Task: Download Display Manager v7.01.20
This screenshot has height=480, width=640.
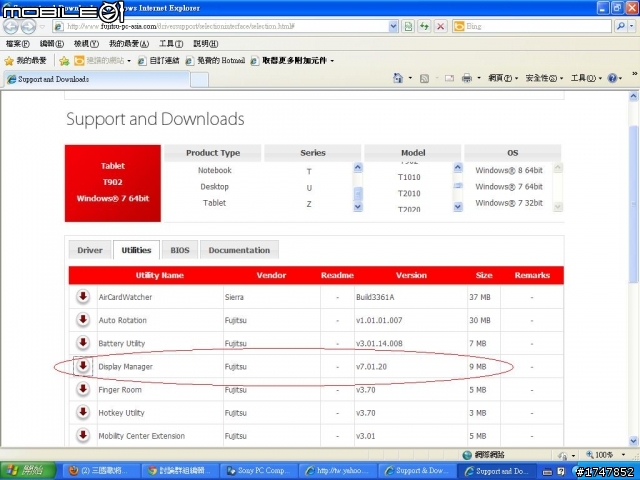Action: [x=83, y=366]
